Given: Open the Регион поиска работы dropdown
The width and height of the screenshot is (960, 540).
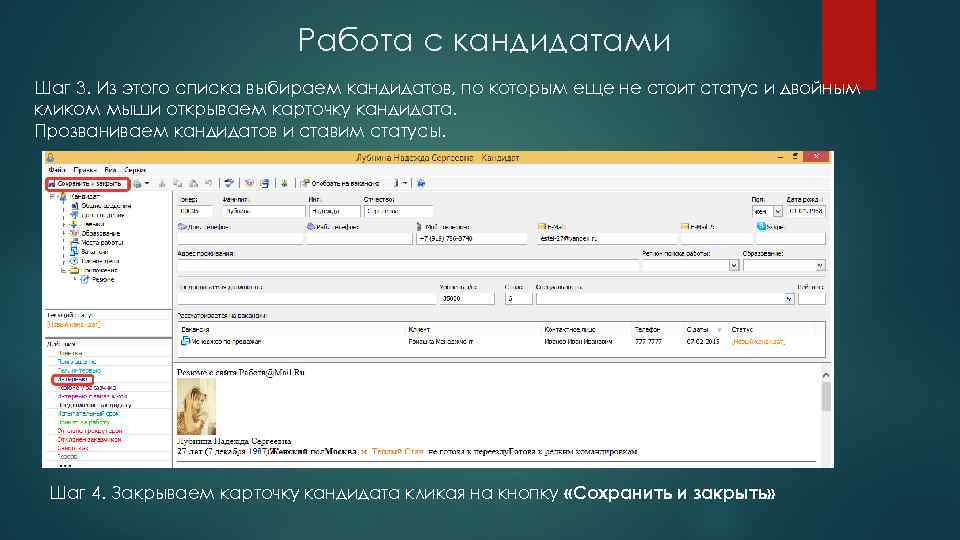Looking at the screenshot, I should tap(733, 266).
